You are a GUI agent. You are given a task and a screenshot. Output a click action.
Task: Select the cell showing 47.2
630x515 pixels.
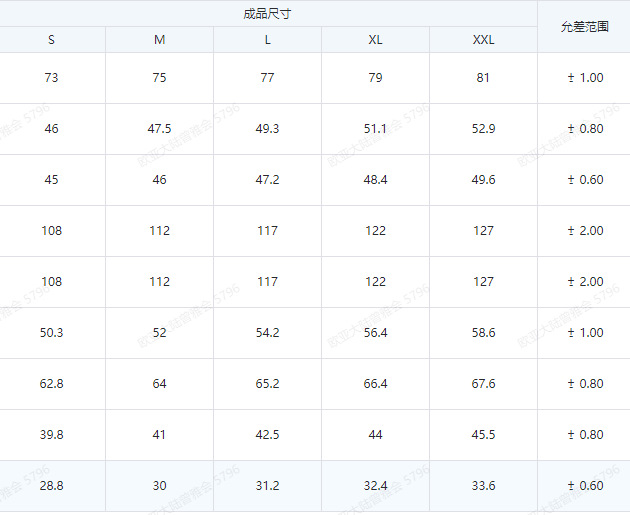(x=267, y=180)
